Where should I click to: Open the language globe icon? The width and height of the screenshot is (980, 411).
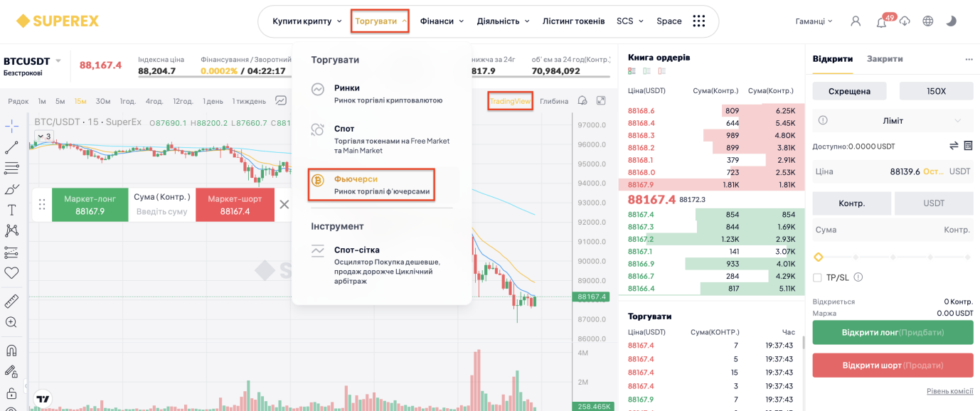(927, 21)
